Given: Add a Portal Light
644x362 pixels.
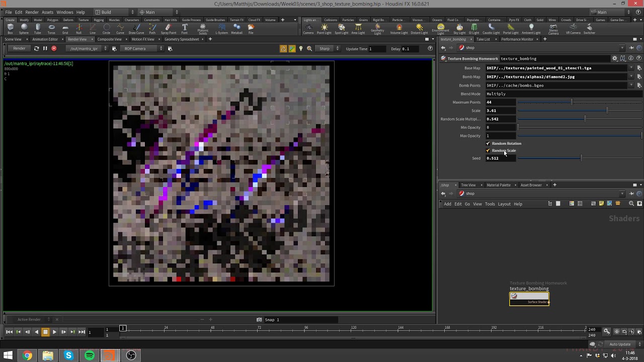Looking at the screenshot, I should pyautogui.click(x=511, y=29).
